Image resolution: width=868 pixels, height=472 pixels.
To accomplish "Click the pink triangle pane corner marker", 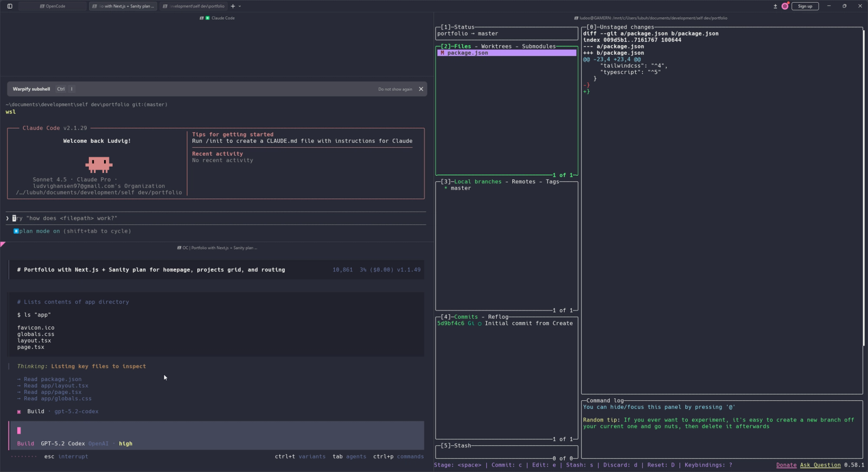I will coord(3,245).
